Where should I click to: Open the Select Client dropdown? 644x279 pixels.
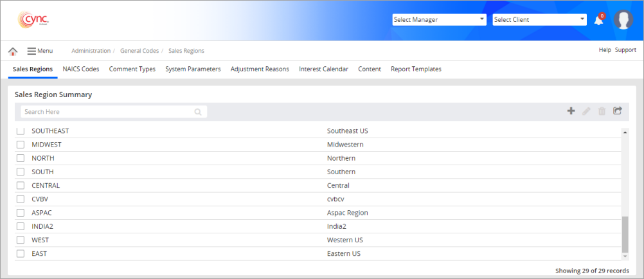[540, 20]
